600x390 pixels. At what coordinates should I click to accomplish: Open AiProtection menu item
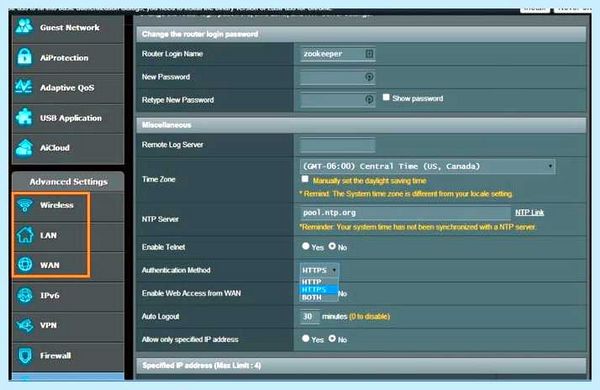click(x=68, y=58)
